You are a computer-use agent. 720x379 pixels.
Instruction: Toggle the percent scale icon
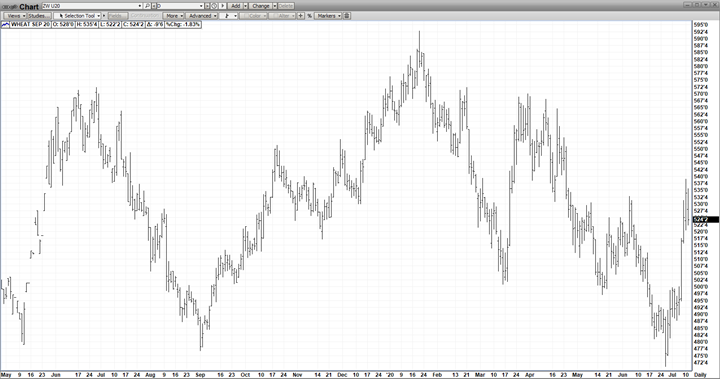pos(309,16)
